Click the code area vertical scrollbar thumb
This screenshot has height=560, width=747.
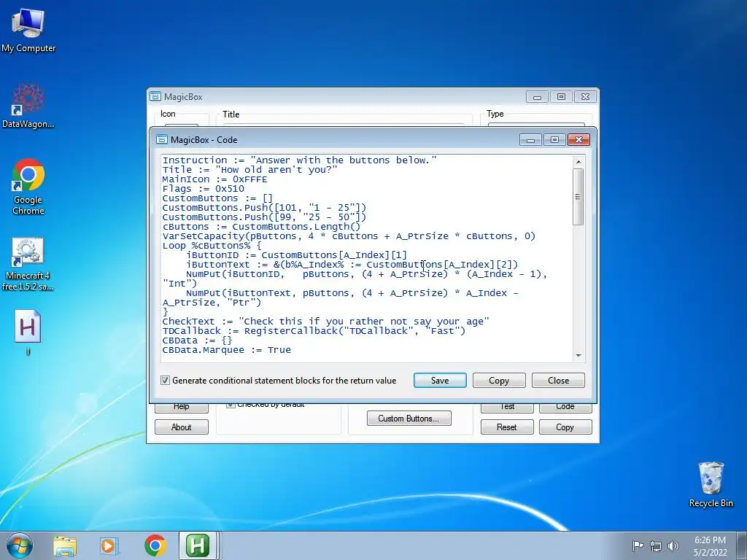[578, 197]
